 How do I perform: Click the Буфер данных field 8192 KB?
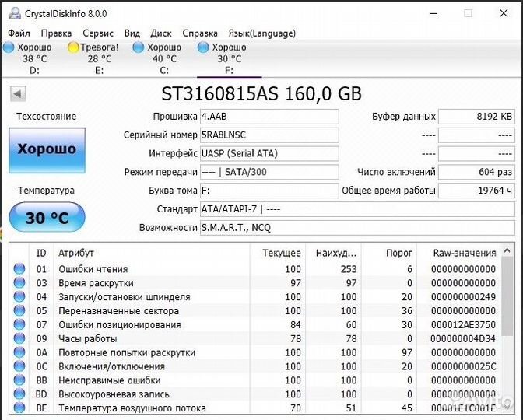(x=476, y=117)
